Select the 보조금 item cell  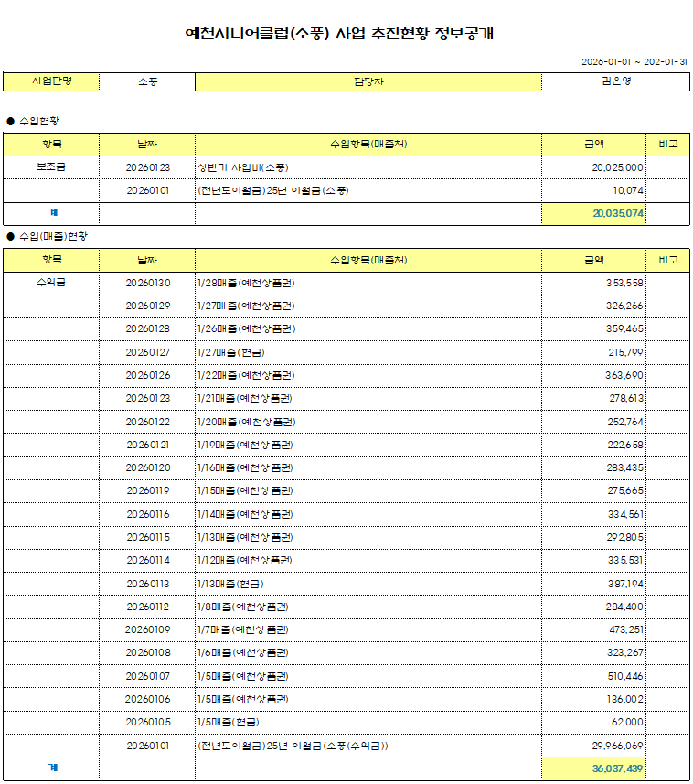pos(51,167)
